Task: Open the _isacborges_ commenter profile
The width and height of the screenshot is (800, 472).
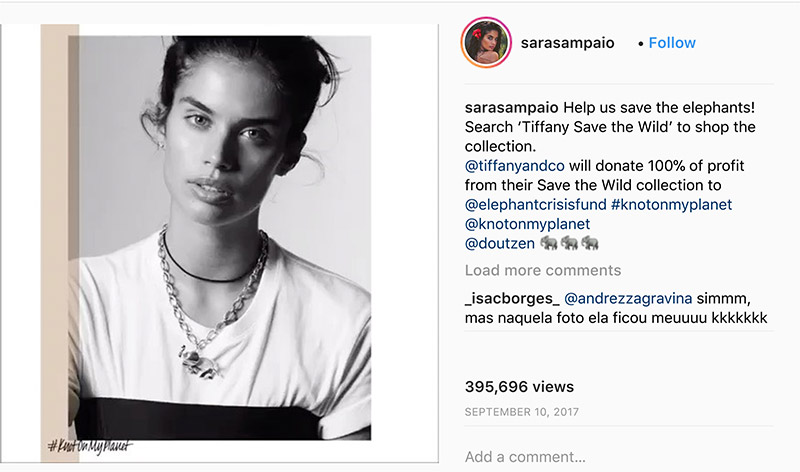Action: 512,299
